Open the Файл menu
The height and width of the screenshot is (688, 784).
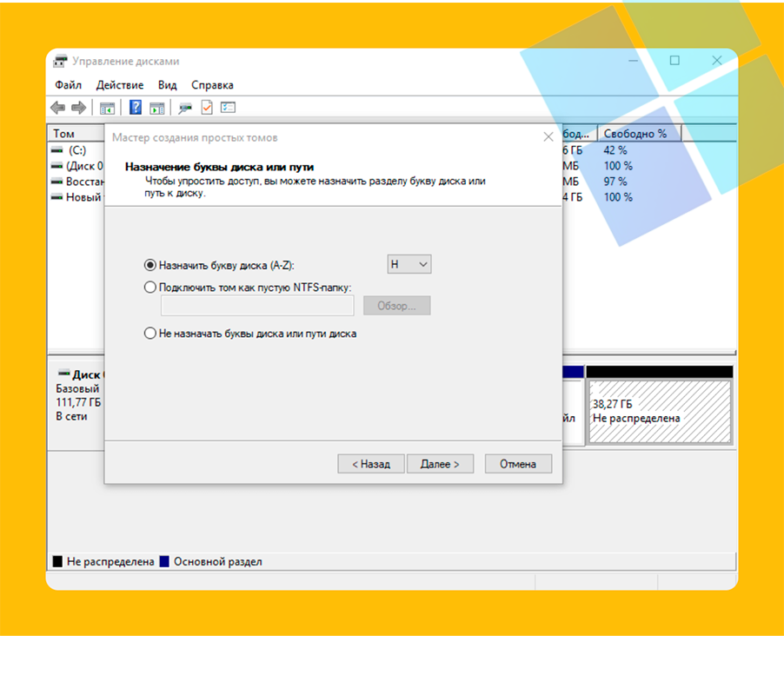pyautogui.click(x=68, y=85)
